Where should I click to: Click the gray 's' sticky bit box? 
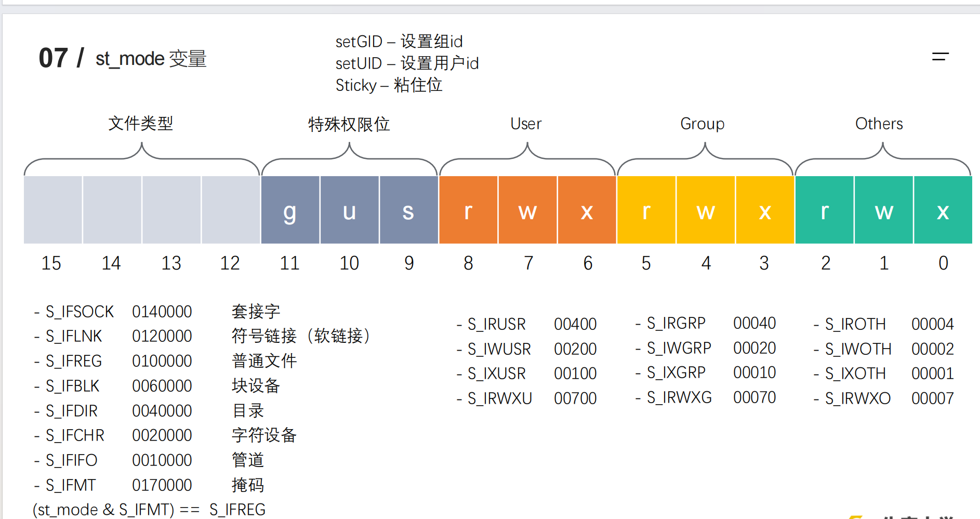click(x=408, y=210)
